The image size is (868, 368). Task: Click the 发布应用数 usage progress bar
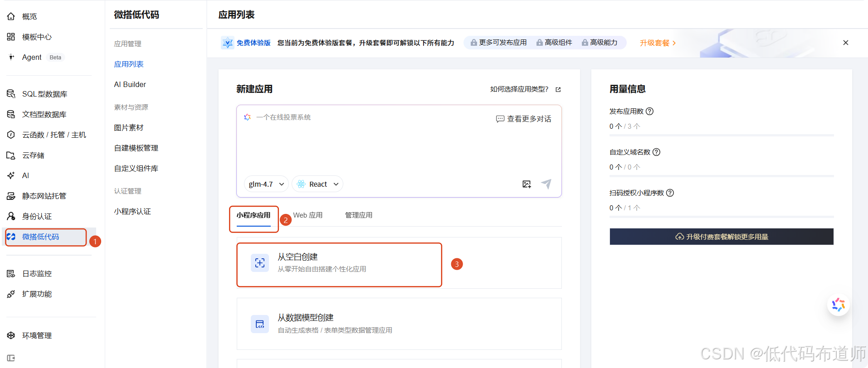coord(722,135)
